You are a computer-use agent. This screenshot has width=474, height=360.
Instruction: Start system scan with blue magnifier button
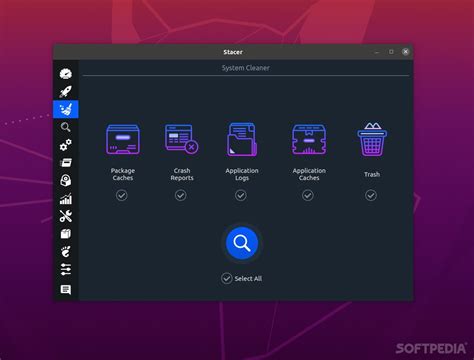[x=242, y=243]
